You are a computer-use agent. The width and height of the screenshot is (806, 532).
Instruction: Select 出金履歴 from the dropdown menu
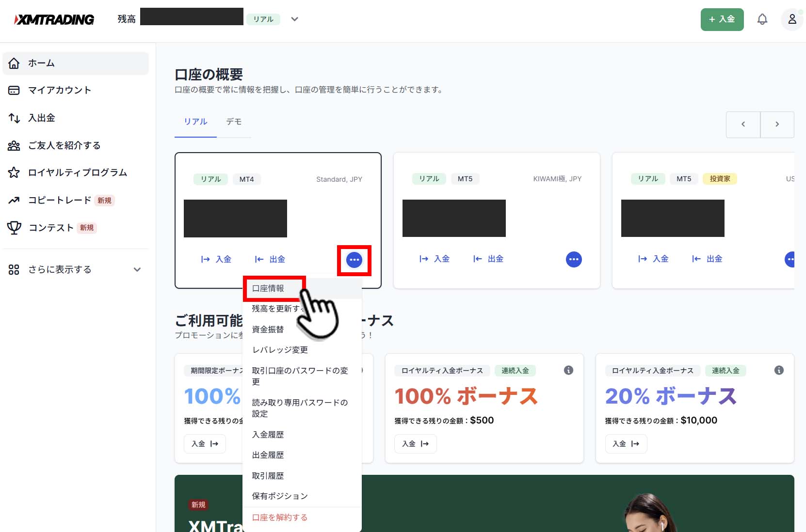[x=302, y=455]
